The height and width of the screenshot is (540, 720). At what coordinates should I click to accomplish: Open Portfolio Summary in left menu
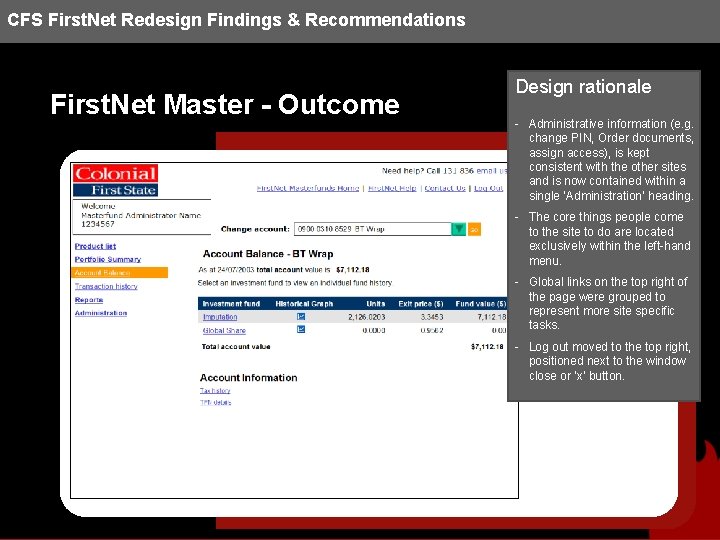[x=107, y=259]
